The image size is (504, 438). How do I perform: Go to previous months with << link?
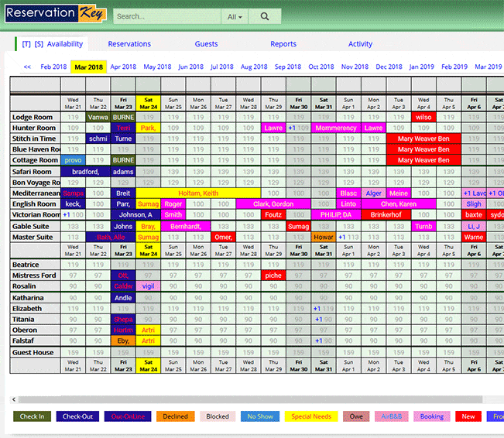27,67
